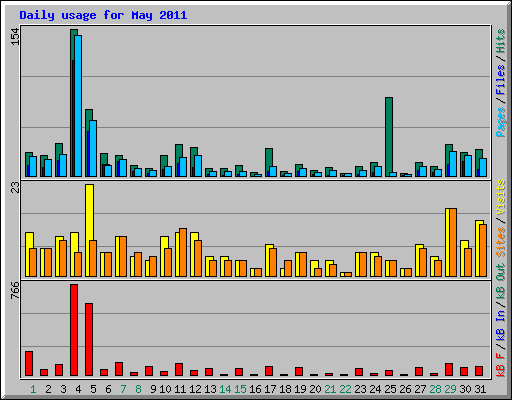Click the Files legend label

tap(500, 79)
